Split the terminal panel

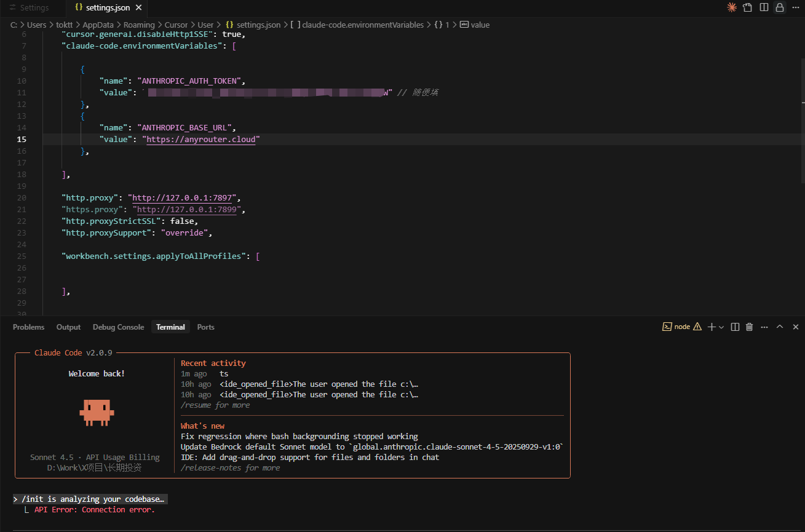(x=735, y=327)
